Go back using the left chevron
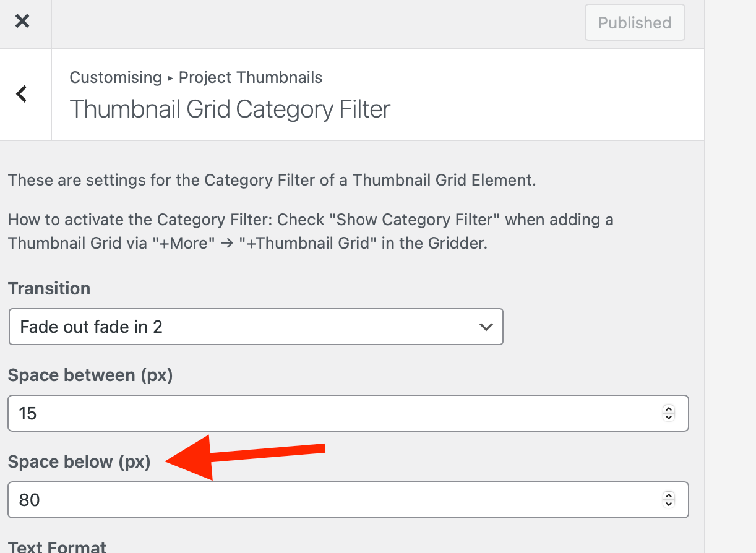The height and width of the screenshot is (553, 756). [x=22, y=94]
